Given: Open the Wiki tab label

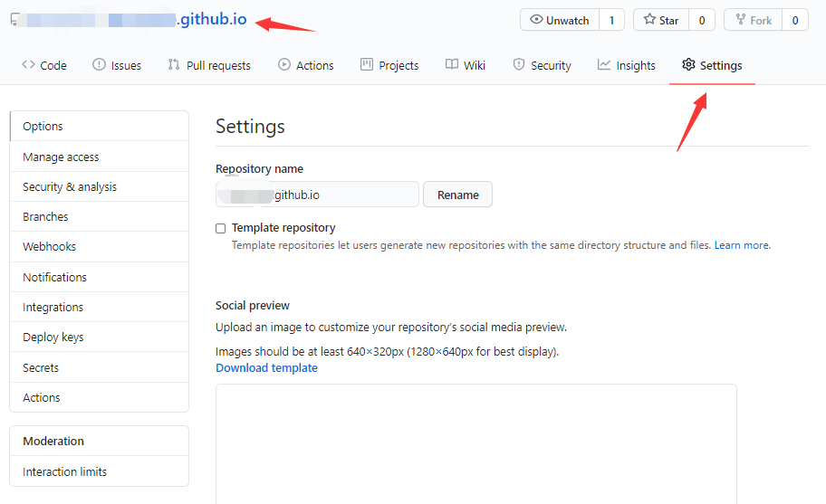Looking at the screenshot, I should point(475,66).
